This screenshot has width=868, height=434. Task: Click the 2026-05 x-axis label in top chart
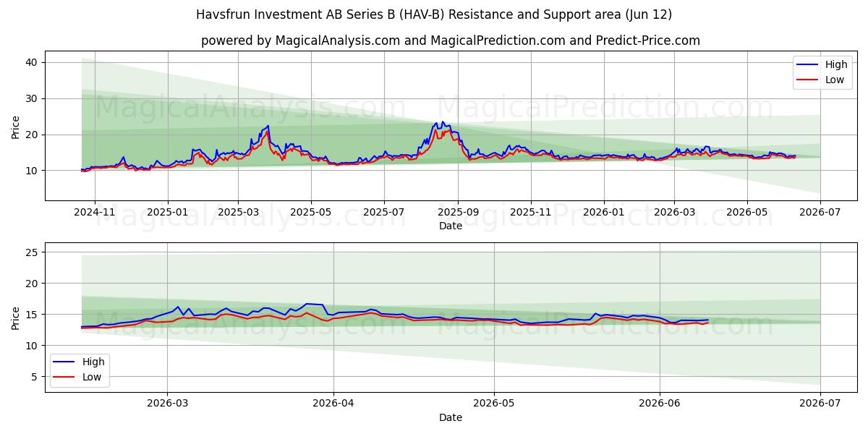(x=747, y=213)
